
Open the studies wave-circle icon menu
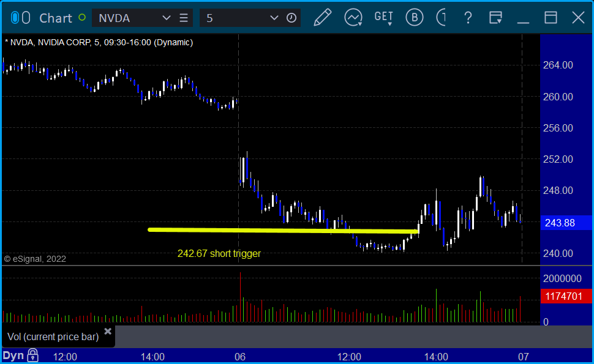coord(353,17)
